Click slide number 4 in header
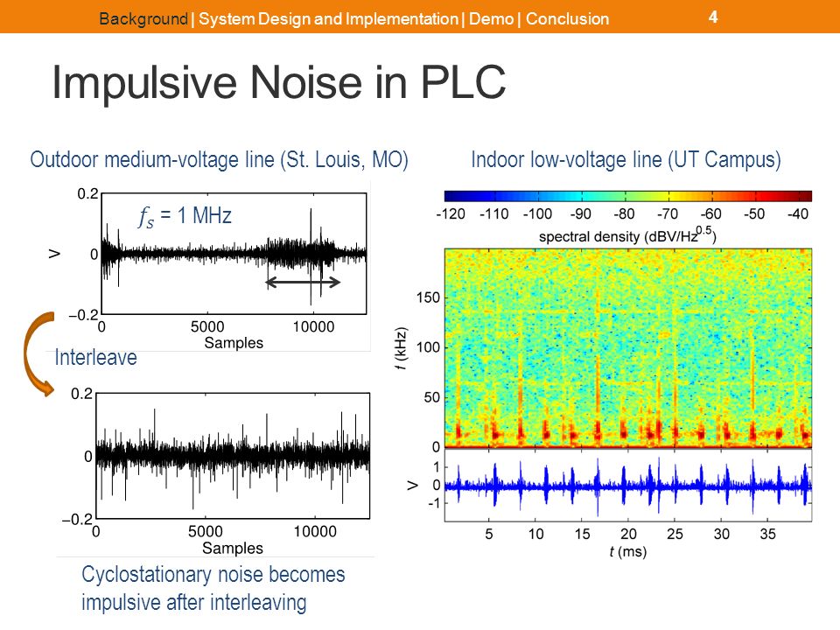This screenshot has width=840, height=630. click(x=713, y=17)
